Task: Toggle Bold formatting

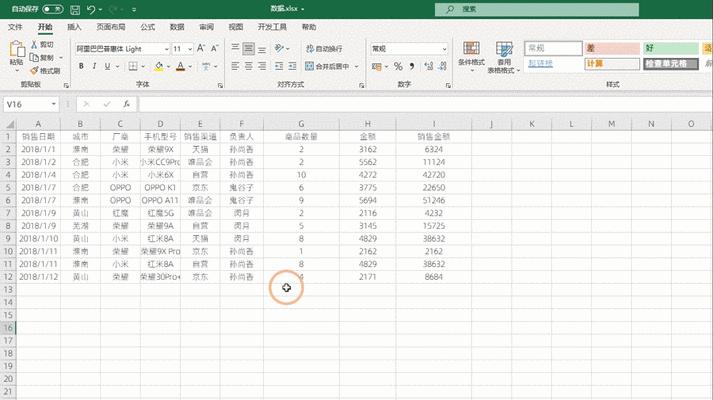Action: (81, 66)
